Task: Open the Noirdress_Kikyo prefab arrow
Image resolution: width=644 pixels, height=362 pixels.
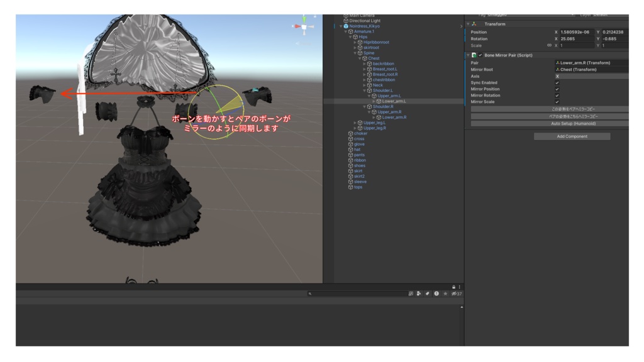Action: tap(461, 26)
